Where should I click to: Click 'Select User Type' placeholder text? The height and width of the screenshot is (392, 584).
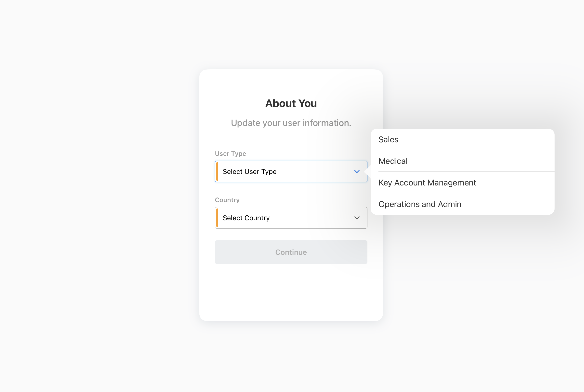click(x=249, y=171)
